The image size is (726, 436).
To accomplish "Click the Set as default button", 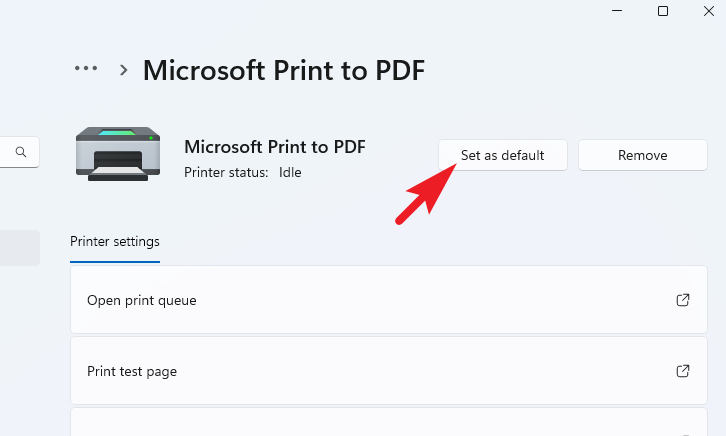I will pyautogui.click(x=503, y=155).
